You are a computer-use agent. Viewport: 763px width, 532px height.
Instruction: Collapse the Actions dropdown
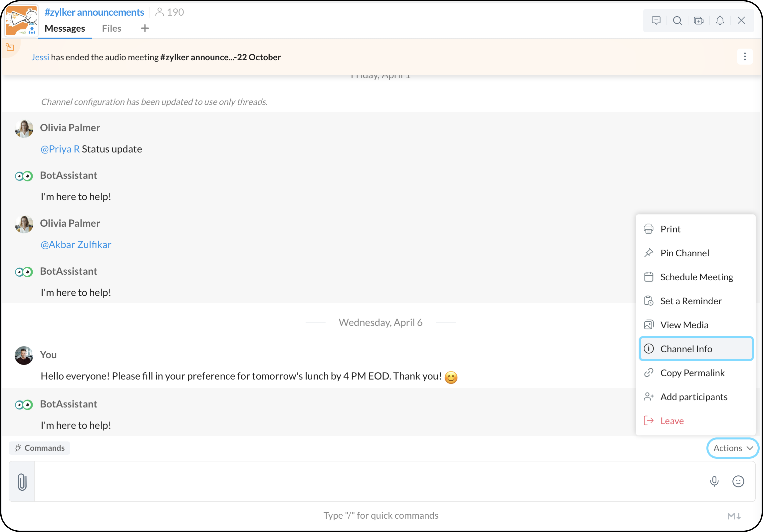pyautogui.click(x=733, y=448)
